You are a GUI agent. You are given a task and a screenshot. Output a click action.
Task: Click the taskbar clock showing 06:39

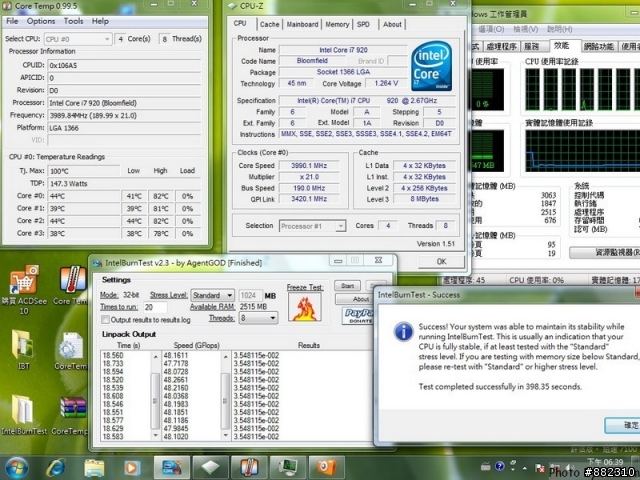pyautogui.click(x=607, y=462)
